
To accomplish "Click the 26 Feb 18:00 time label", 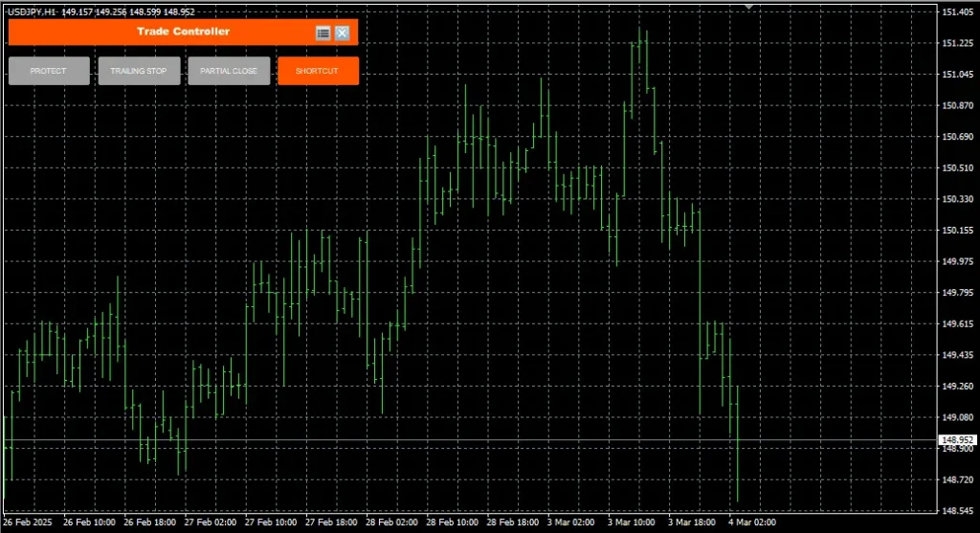I will tap(150, 522).
